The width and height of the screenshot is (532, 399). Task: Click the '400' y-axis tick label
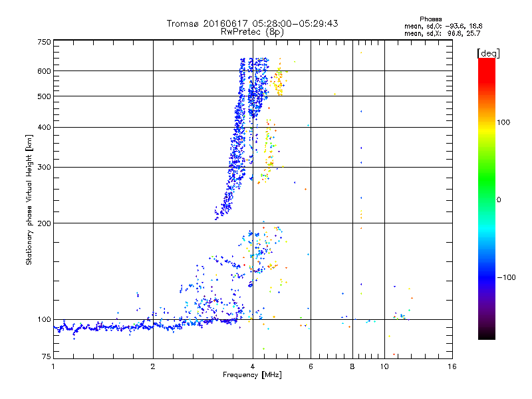44,127
